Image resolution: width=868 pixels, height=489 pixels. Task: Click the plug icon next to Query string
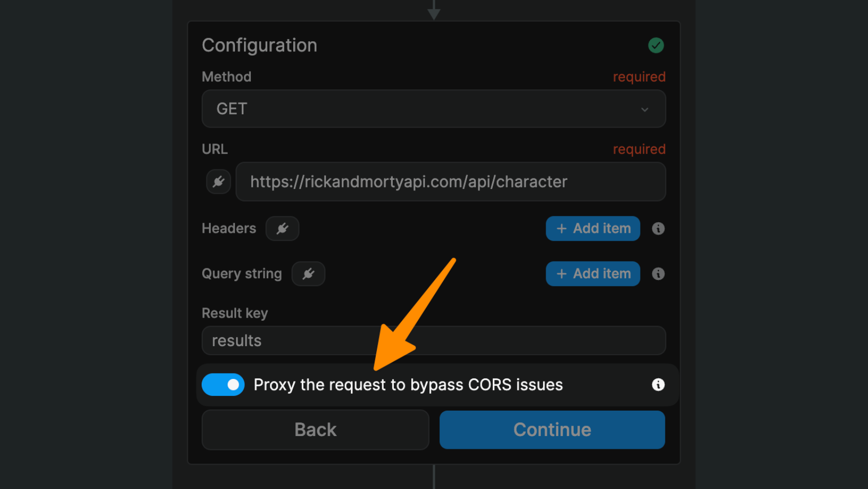pyautogui.click(x=309, y=274)
